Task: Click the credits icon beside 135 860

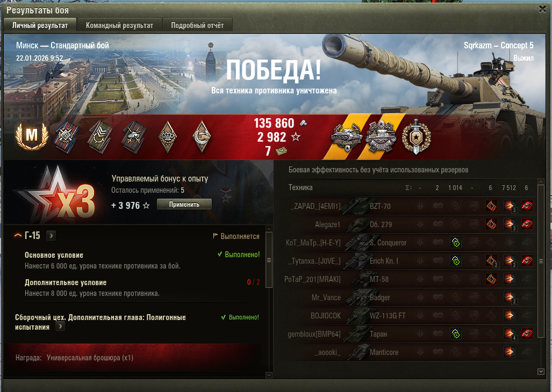Action: (303, 123)
